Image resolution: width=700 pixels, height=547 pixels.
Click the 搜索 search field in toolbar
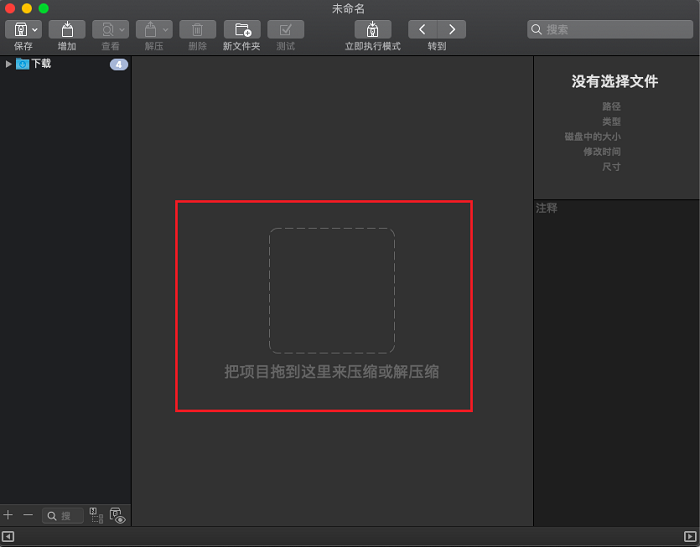click(611, 30)
